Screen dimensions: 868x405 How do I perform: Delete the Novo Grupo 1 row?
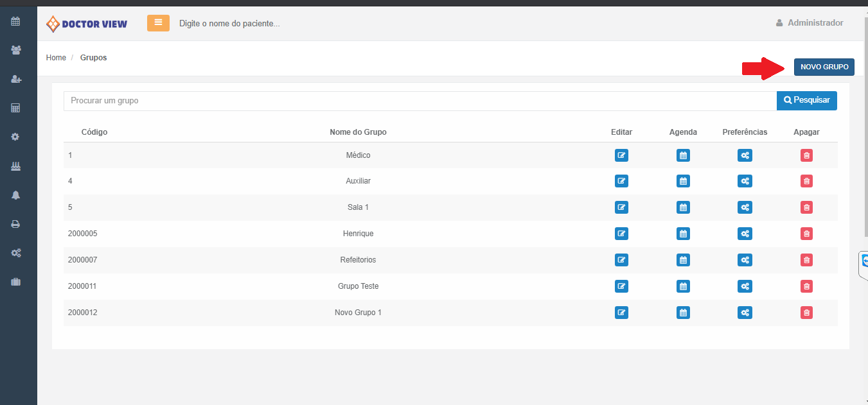(806, 313)
